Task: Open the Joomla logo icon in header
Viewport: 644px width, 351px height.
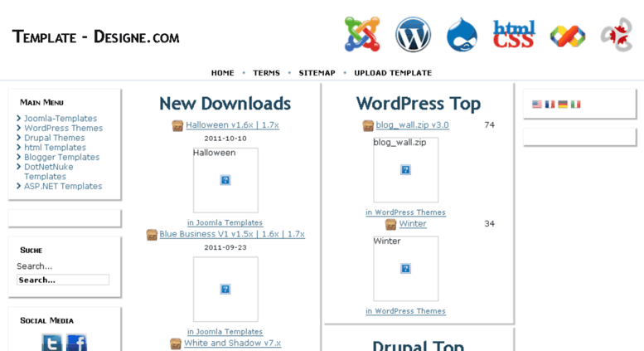Action: (362, 35)
